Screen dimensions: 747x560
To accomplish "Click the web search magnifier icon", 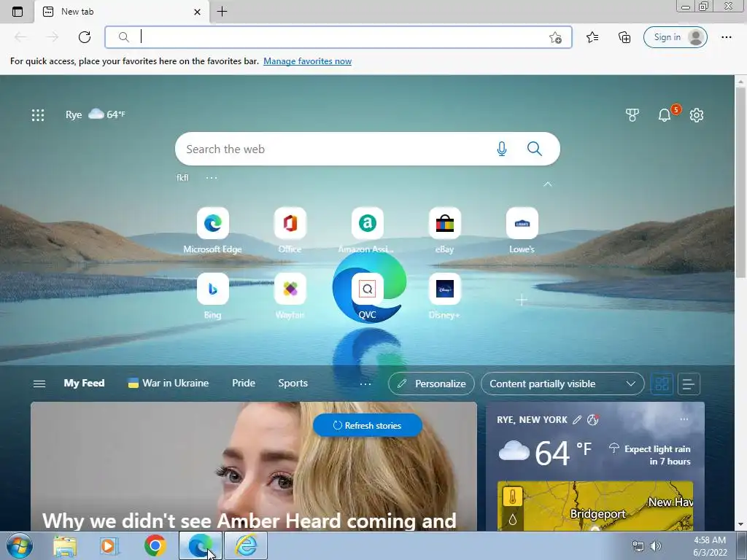I will click(535, 149).
